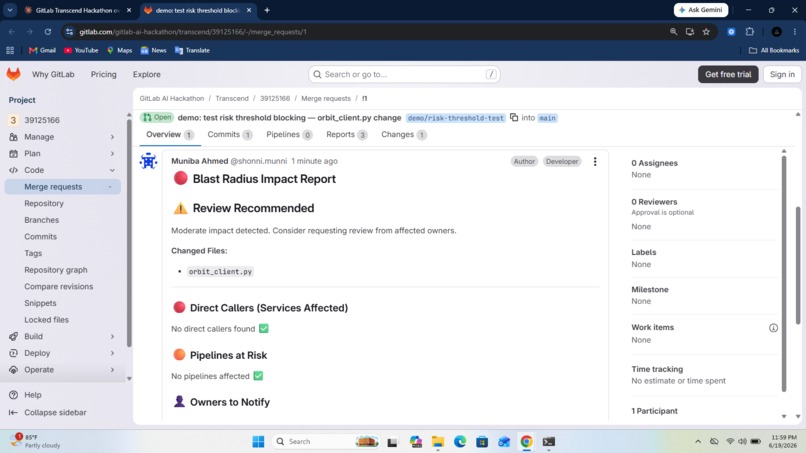
Task: Switch to GitLab Transcend Hackathon browser tab
Action: click(x=77, y=10)
